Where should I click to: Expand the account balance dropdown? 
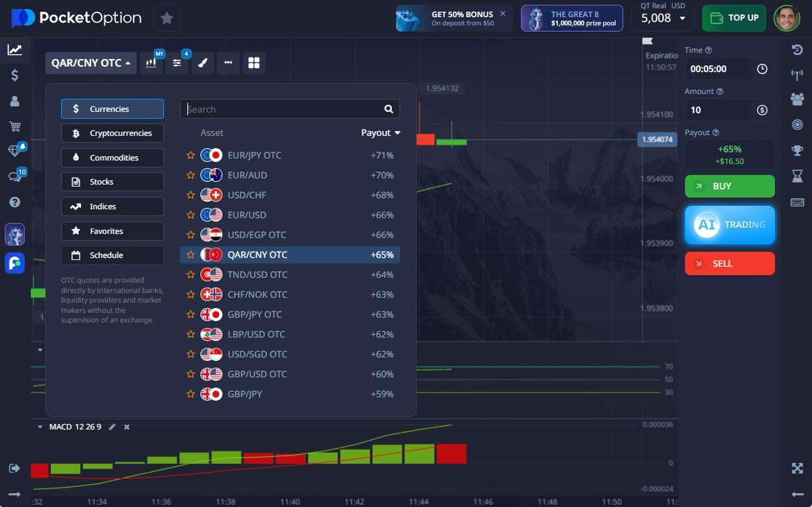682,19
